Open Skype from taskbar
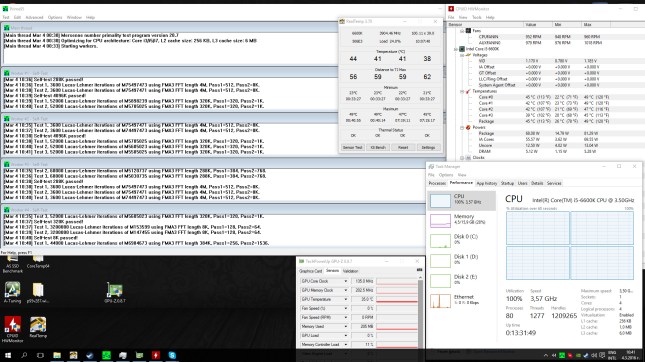 (172, 355)
